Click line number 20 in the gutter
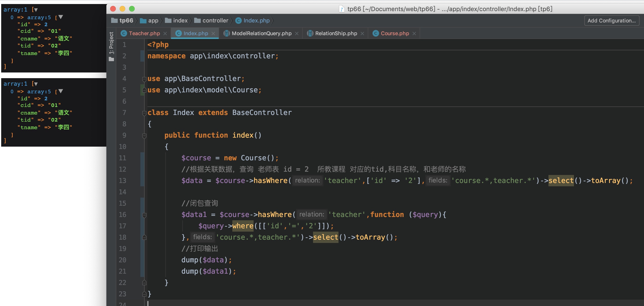The width and height of the screenshot is (644, 306). [x=122, y=260]
